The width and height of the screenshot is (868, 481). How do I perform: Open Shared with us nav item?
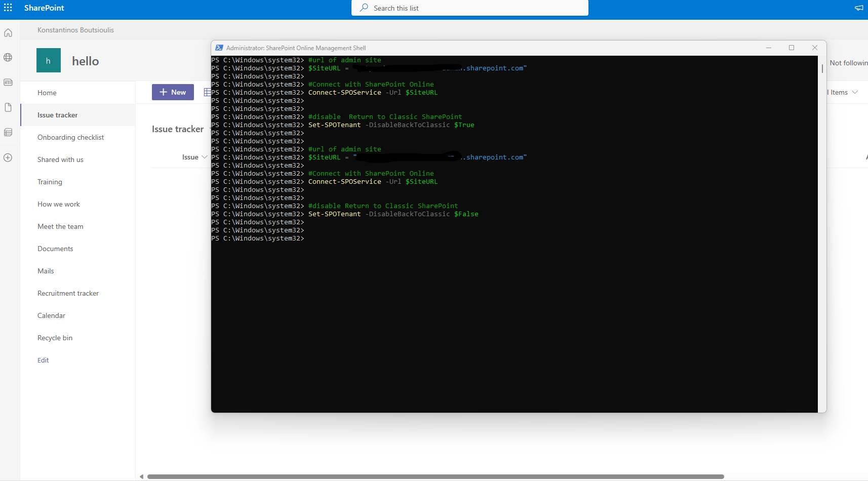60,159
